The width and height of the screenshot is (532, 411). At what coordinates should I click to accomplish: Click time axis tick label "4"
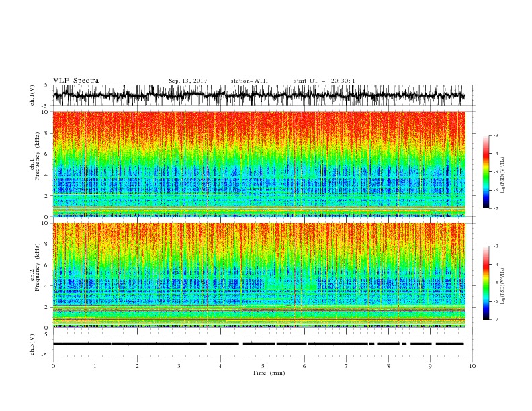tap(220, 366)
